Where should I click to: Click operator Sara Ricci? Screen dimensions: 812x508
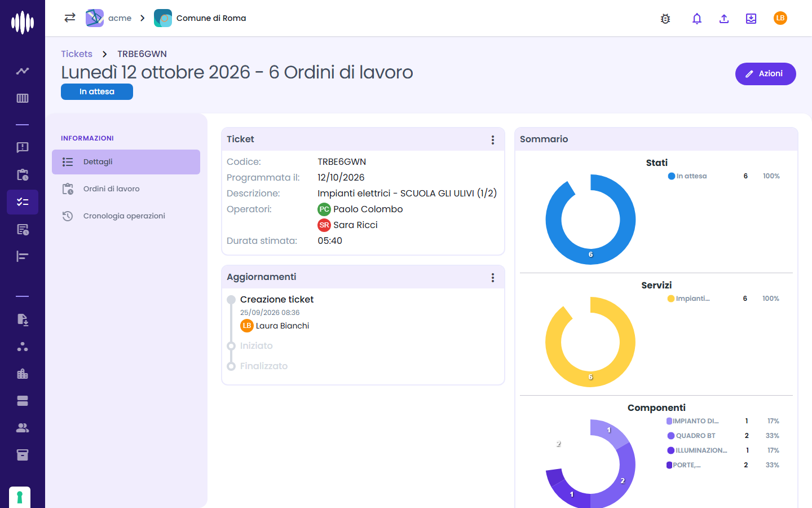pos(348,225)
